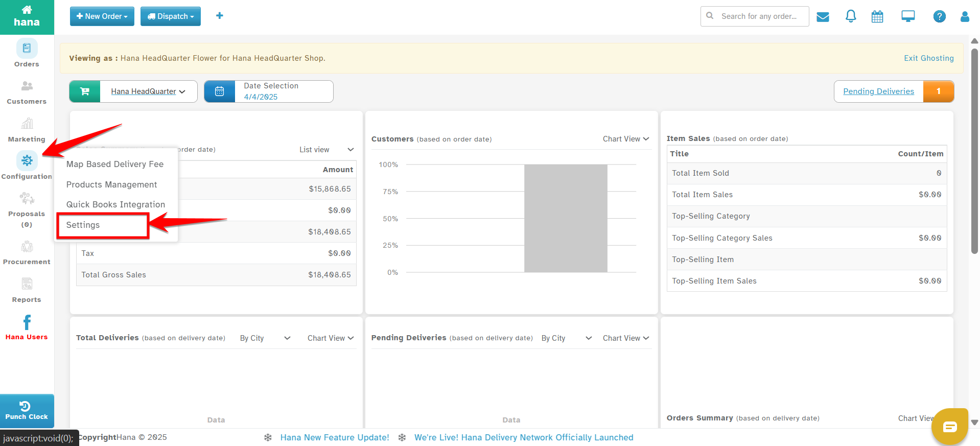
Task: Click the Total Item Sold row
Action: click(x=807, y=173)
